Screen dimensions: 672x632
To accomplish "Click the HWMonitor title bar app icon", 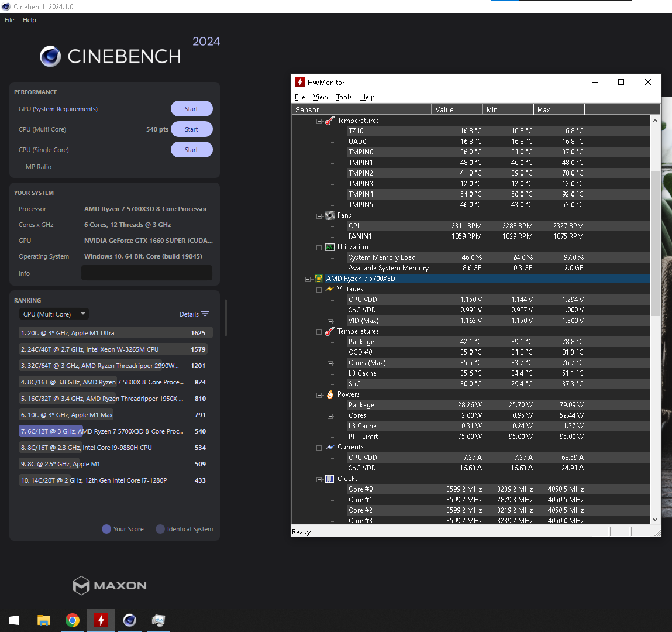I will click(300, 82).
